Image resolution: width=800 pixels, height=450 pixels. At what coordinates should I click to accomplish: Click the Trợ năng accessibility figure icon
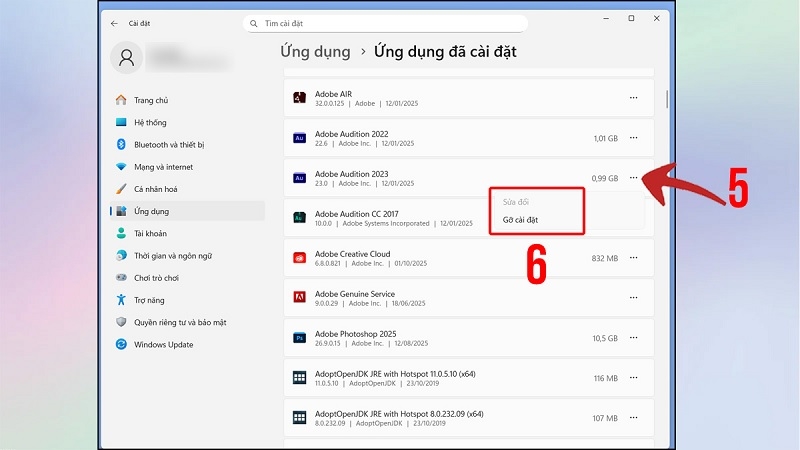click(121, 299)
